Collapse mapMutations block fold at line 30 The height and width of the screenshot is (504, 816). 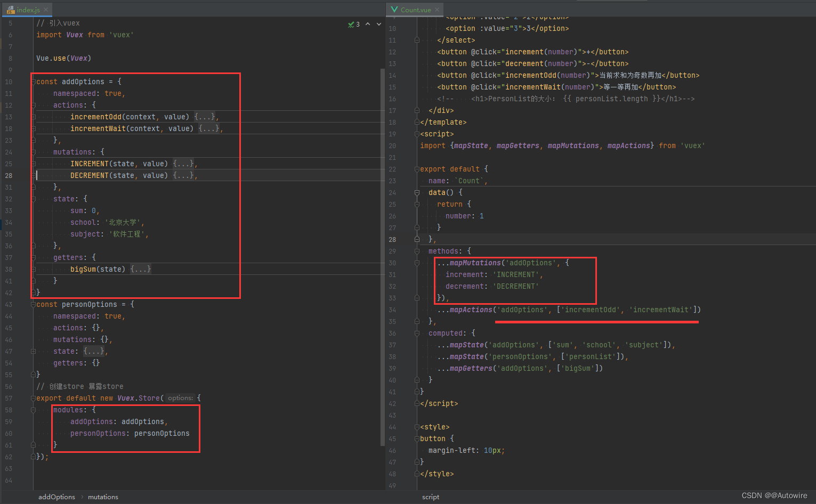417,263
